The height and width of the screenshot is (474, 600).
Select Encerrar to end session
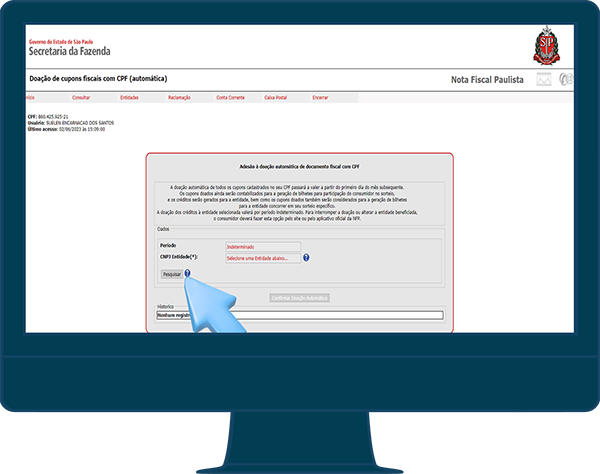[x=320, y=97]
